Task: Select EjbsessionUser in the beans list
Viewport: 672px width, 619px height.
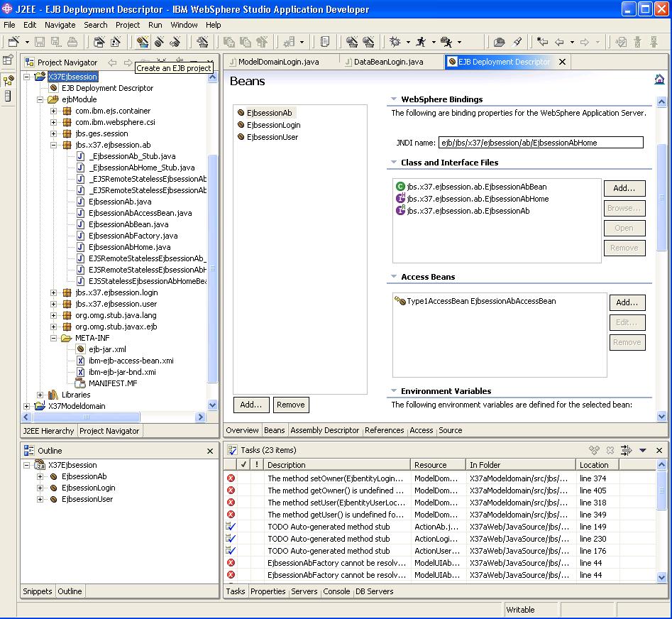Action: [272, 137]
